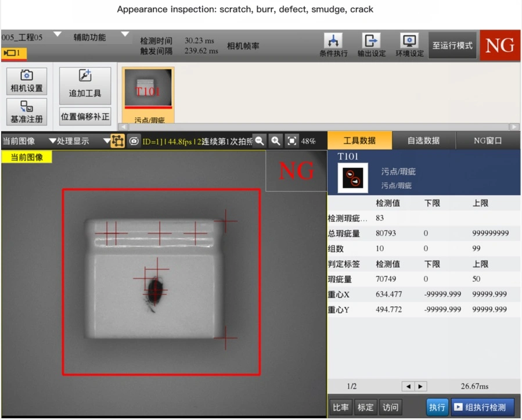Open 基准注册 reference registration

[x=27, y=112]
